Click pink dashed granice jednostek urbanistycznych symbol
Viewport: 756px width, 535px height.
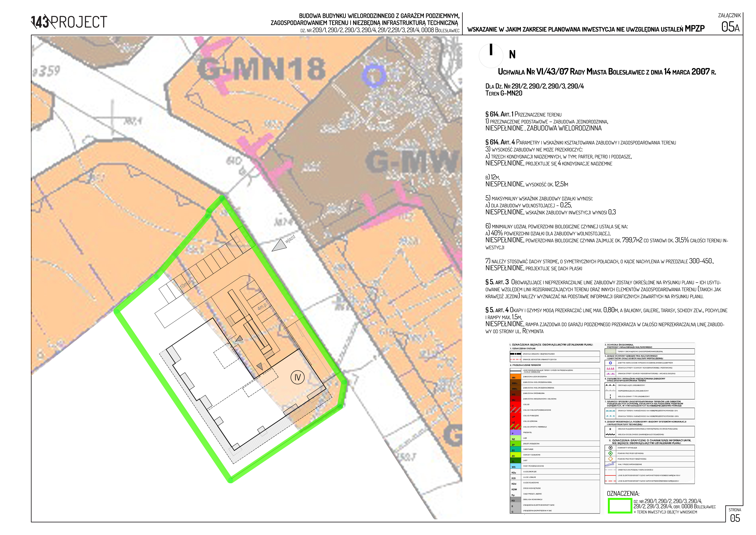[516, 359]
